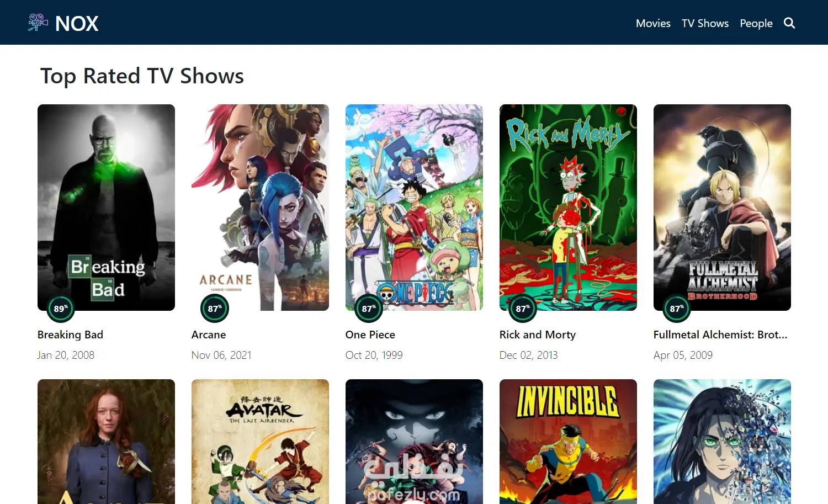Click the Rick and Morty title link
Screen dimensions: 828x504
tap(538, 335)
